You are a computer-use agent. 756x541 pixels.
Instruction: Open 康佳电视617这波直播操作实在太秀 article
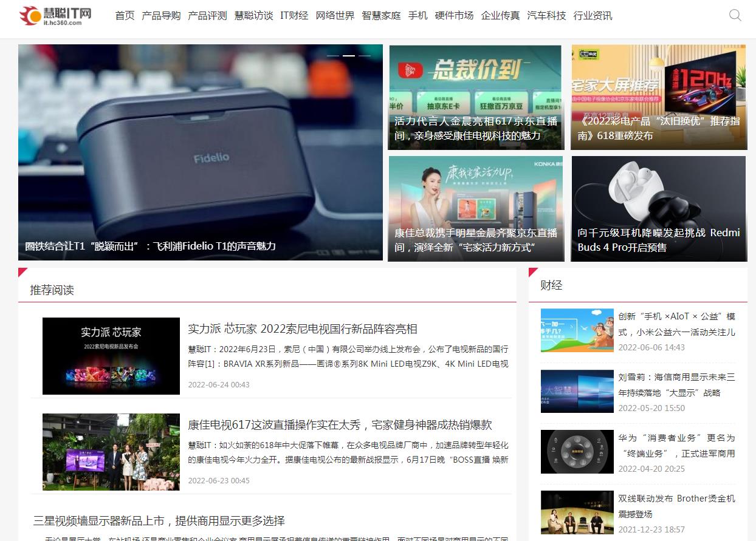[x=340, y=425]
